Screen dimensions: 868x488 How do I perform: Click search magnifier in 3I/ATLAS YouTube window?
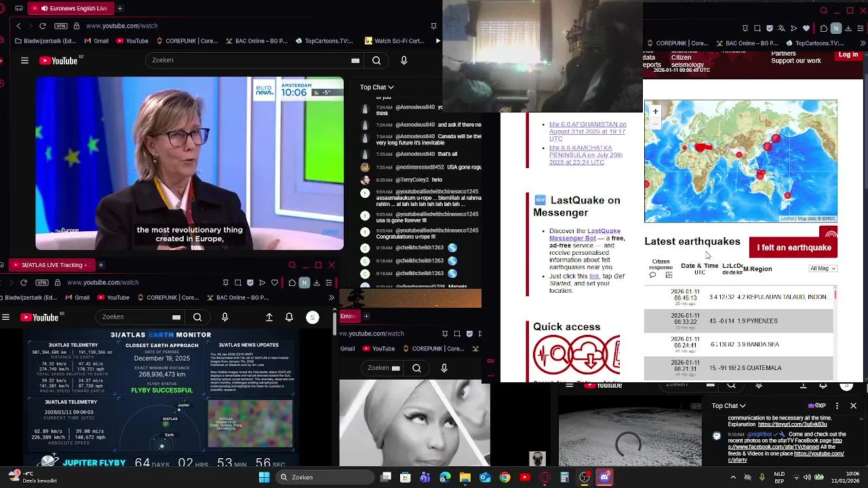[197, 317]
